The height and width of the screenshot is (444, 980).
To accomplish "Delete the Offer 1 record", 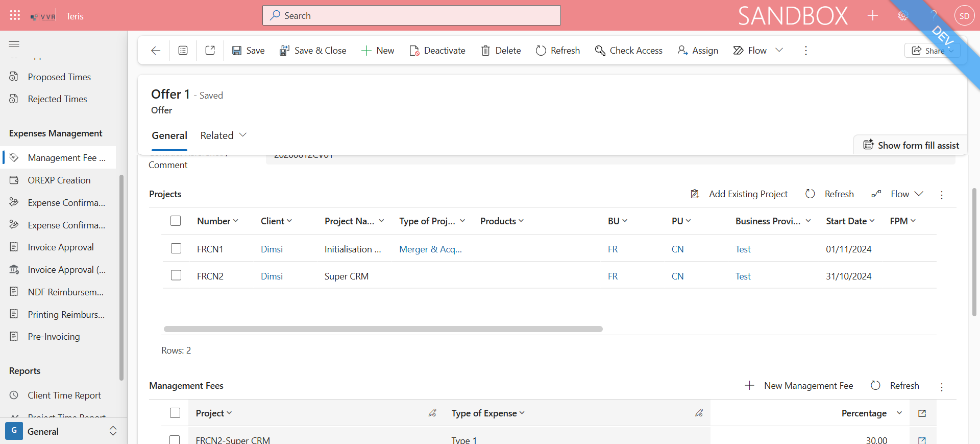I will point(501,51).
